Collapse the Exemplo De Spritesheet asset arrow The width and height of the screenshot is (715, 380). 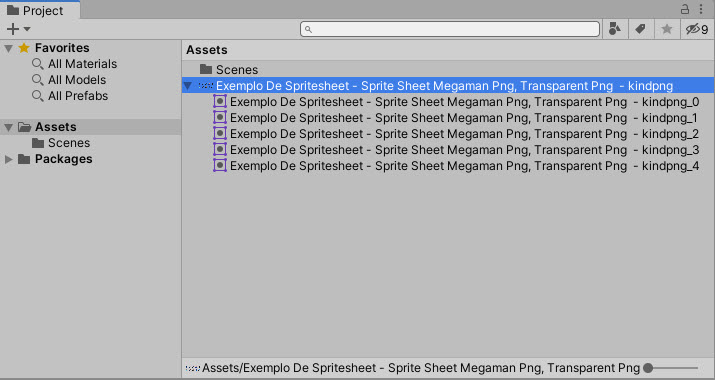[187, 86]
